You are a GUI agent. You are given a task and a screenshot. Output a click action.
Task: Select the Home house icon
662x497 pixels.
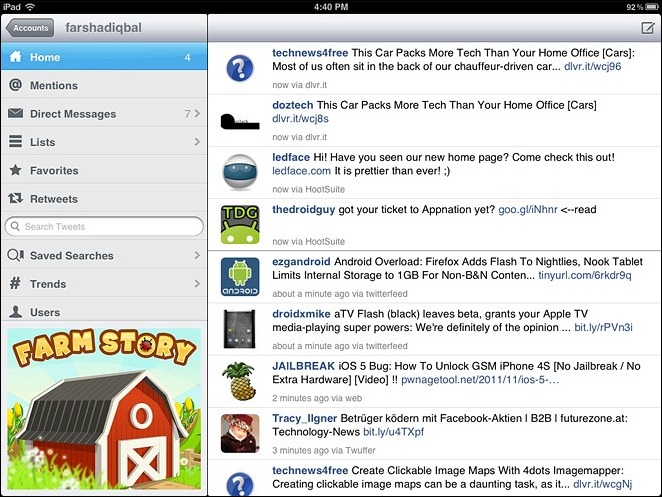pos(16,57)
